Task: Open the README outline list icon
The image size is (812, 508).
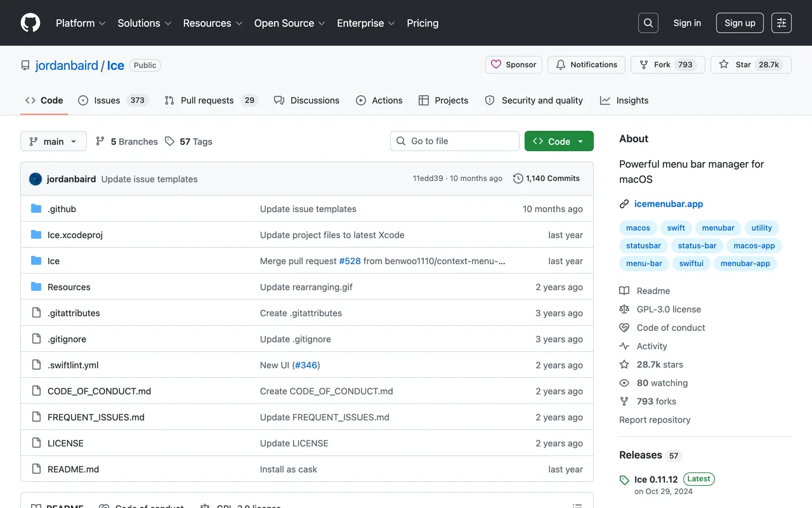Action: 577,506
